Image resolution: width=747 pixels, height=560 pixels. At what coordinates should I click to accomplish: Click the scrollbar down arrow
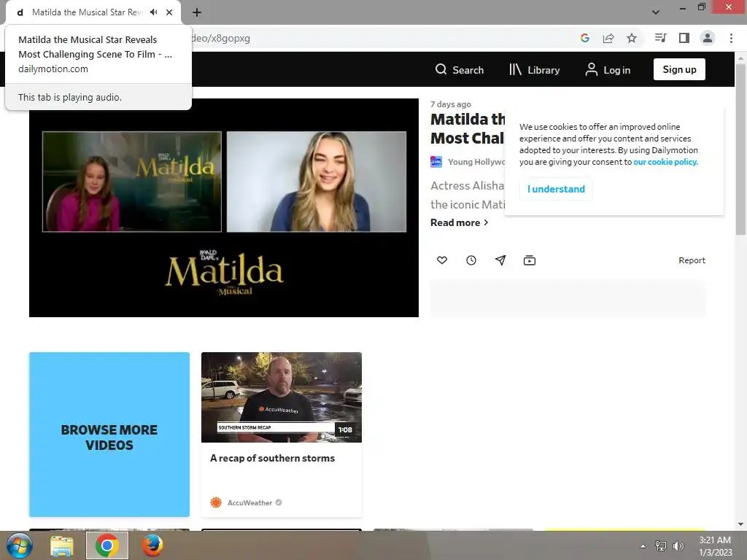[740, 524]
